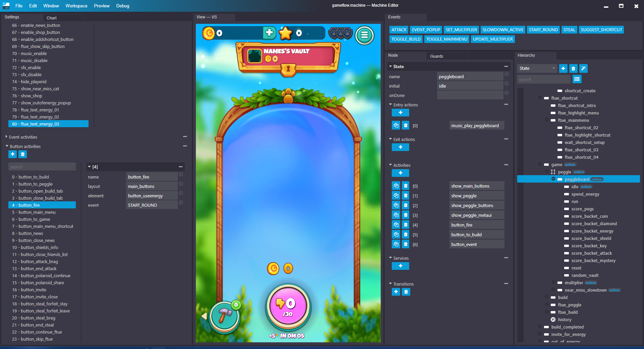Add a new service
The image size is (644, 349).
pos(400,266)
